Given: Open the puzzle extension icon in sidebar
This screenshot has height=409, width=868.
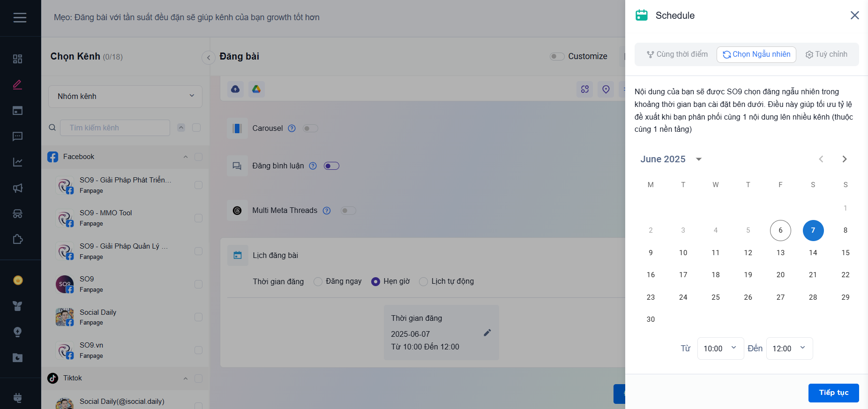Looking at the screenshot, I should coord(17,240).
